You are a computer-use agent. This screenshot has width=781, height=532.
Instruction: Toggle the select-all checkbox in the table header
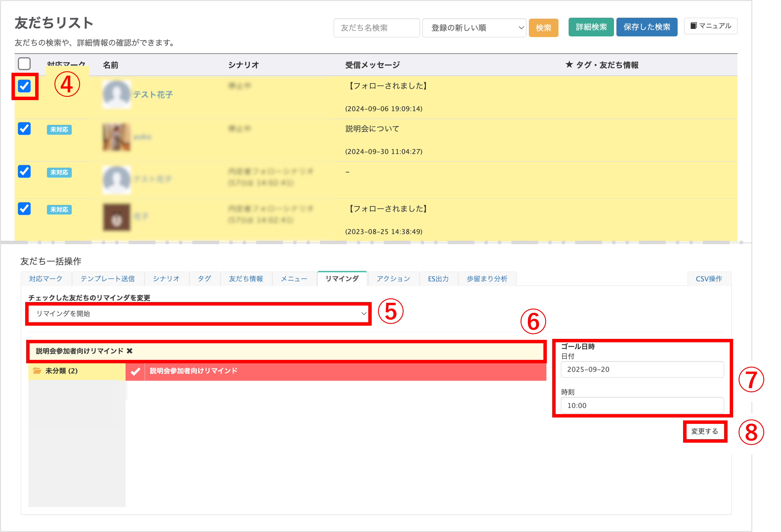pyautogui.click(x=24, y=63)
